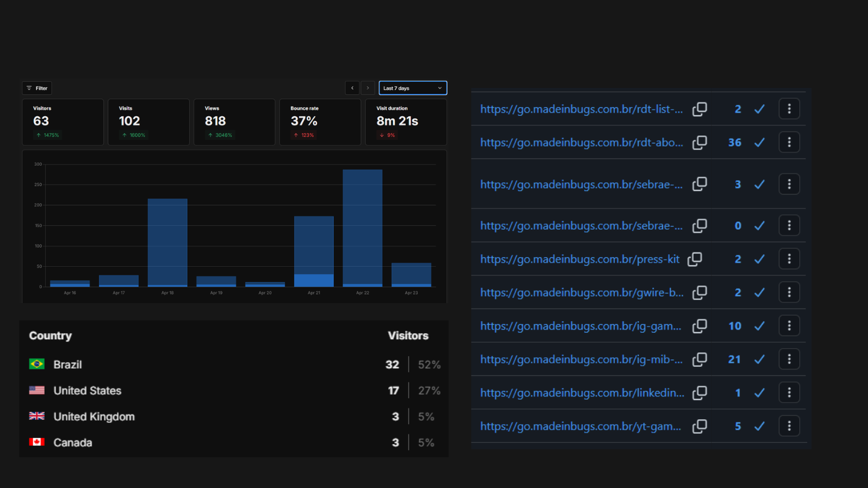Click the Apr 21 bar in chart
Screen dimensions: 868x488
point(313,252)
